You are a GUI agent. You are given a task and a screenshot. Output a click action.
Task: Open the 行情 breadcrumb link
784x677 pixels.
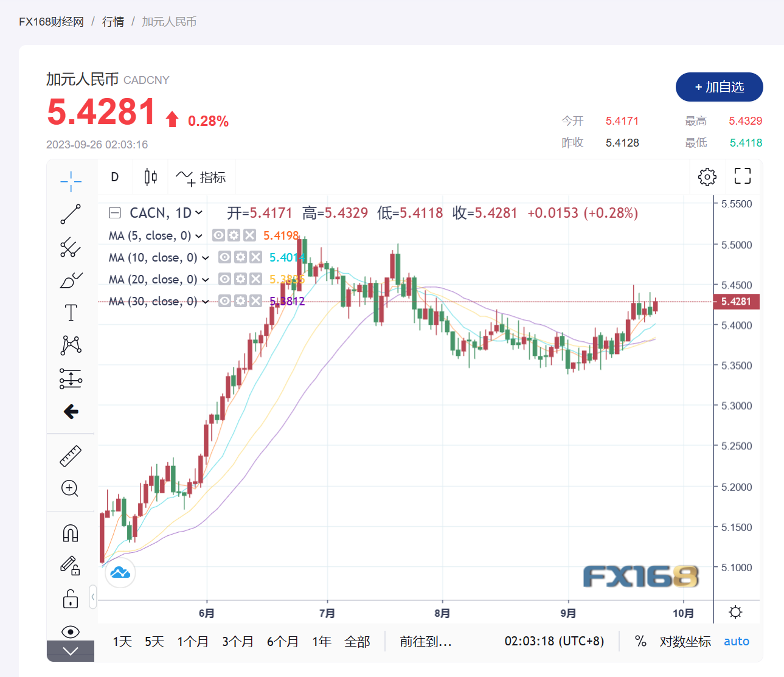point(113,22)
